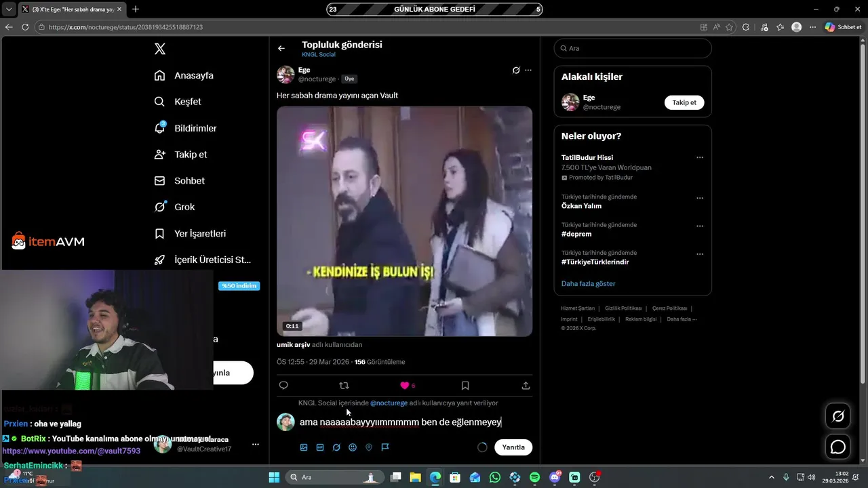Open Windows Start menu
This screenshot has height=488, width=868.
[274, 477]
